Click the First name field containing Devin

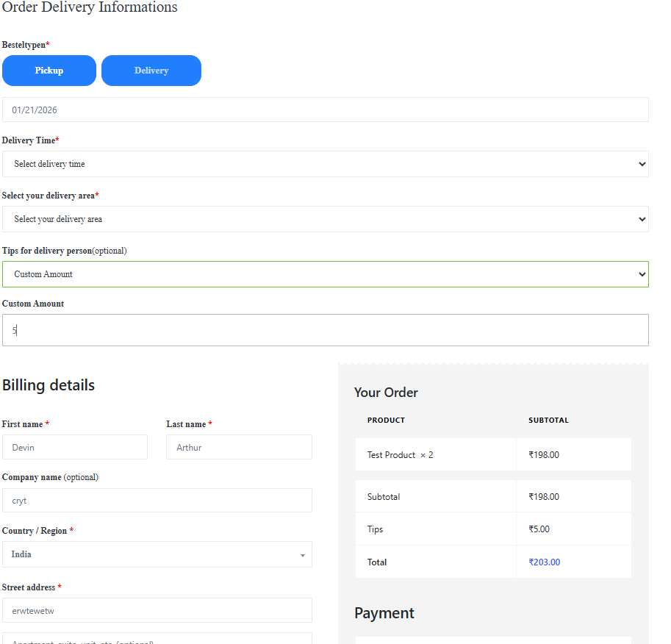(75, 447)
